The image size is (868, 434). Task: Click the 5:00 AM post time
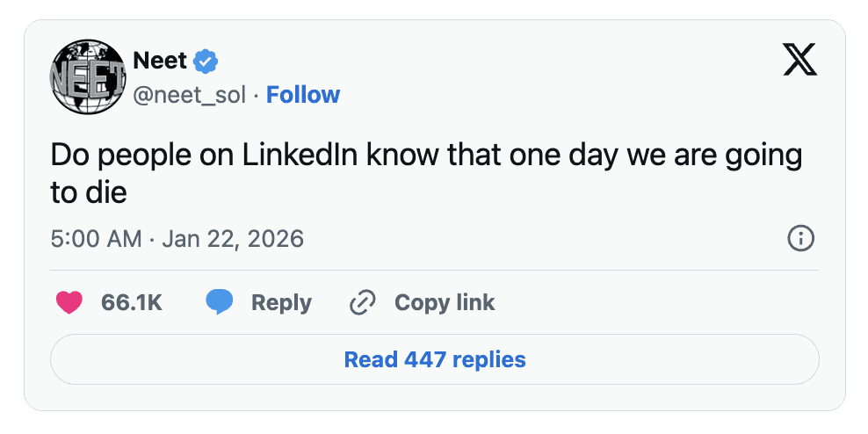[96, 239]
